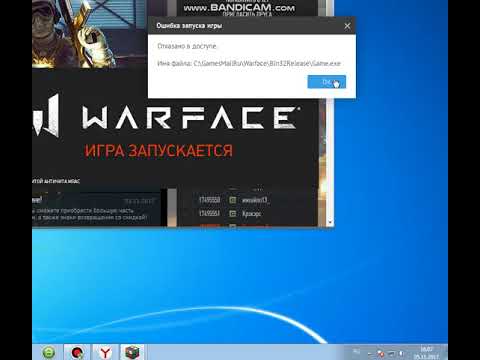The height and width of the screenshot is (360, 480).
Task: Open Bandicam recorder from the taskbar
Action: 77,353
